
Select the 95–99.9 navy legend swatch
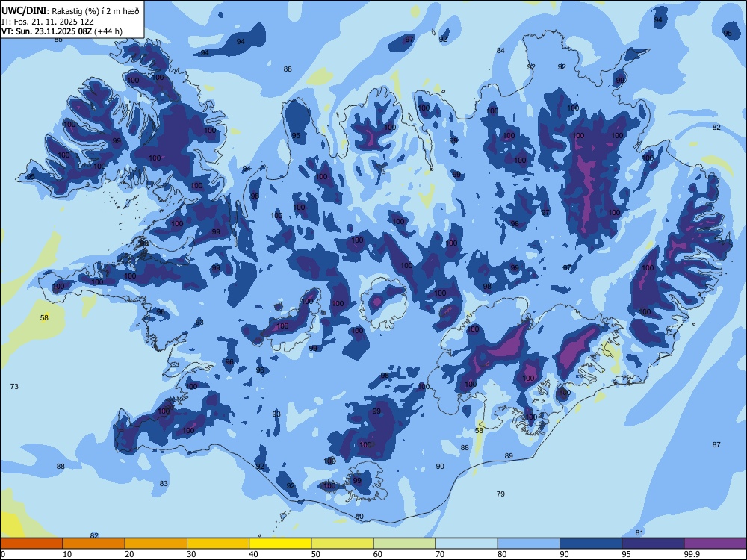pos(653,544)
